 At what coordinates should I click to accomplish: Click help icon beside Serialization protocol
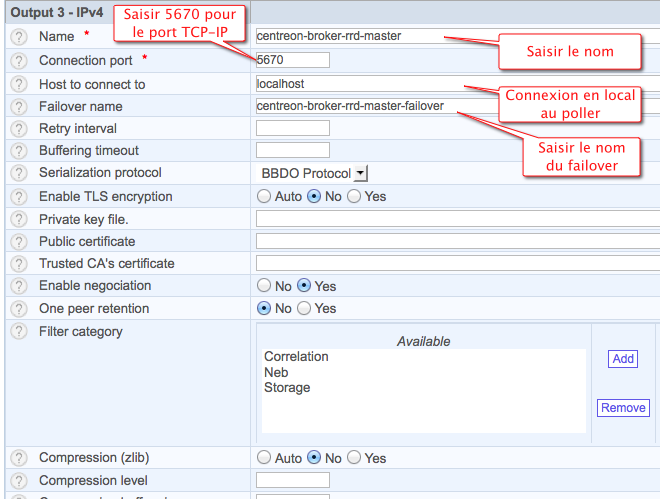pyautogui.click(x=18, y=173)
